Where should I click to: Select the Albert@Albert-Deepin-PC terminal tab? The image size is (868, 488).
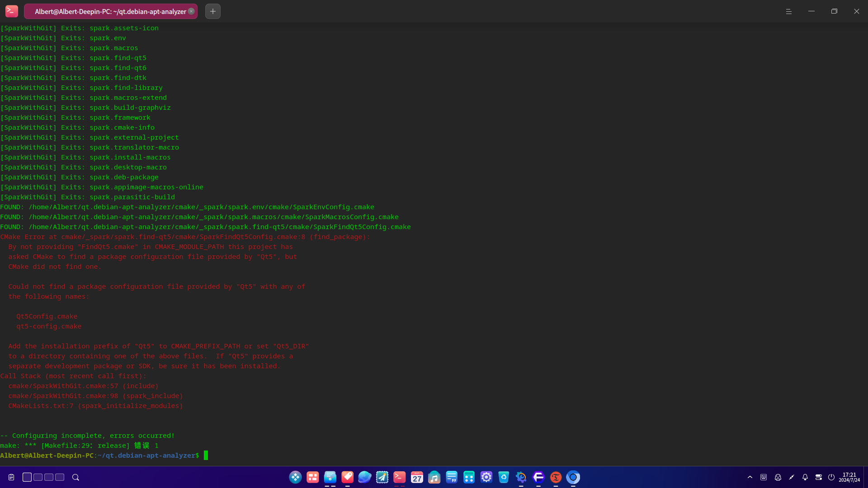pos(110,11)
